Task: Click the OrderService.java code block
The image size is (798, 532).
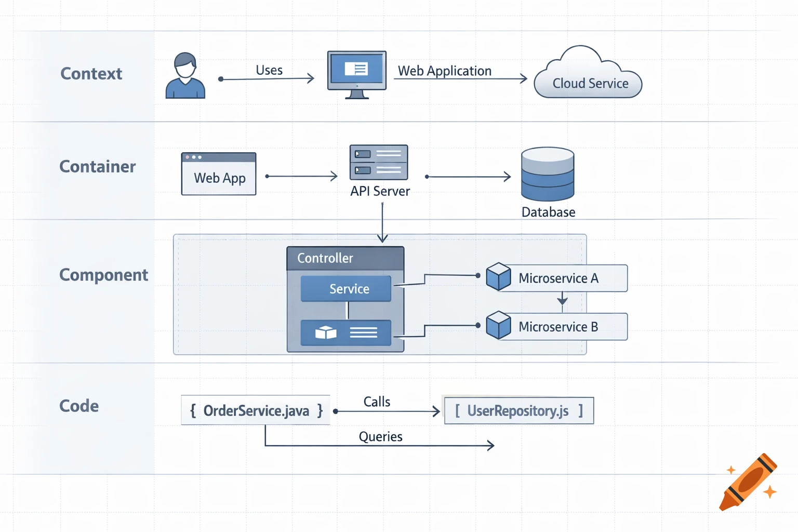Action: point(255,410)
